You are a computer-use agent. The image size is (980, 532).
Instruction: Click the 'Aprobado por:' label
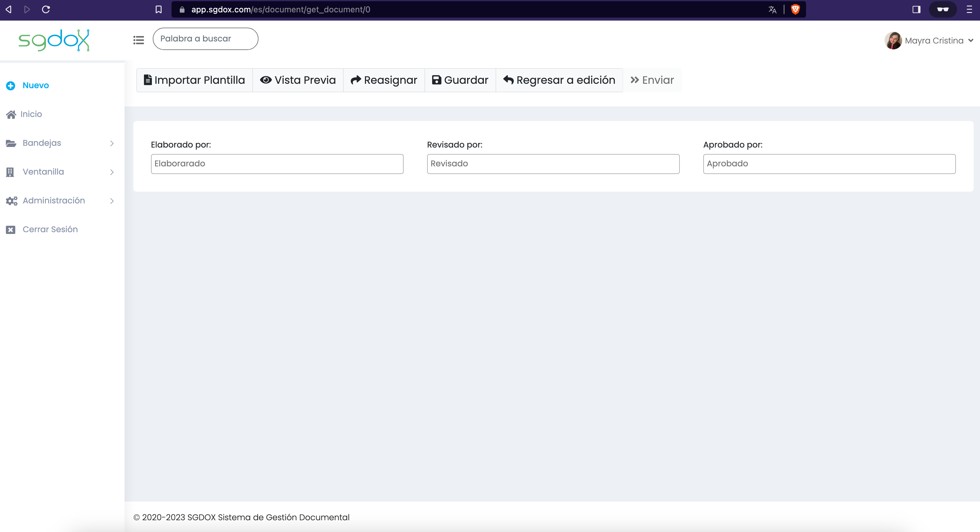733,145
